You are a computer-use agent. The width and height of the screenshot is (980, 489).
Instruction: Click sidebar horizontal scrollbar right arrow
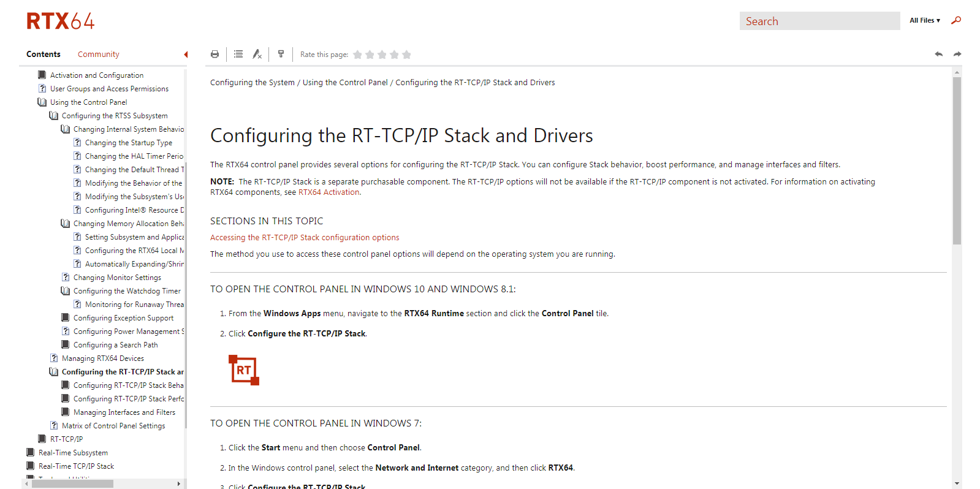[x=178, y=483]
